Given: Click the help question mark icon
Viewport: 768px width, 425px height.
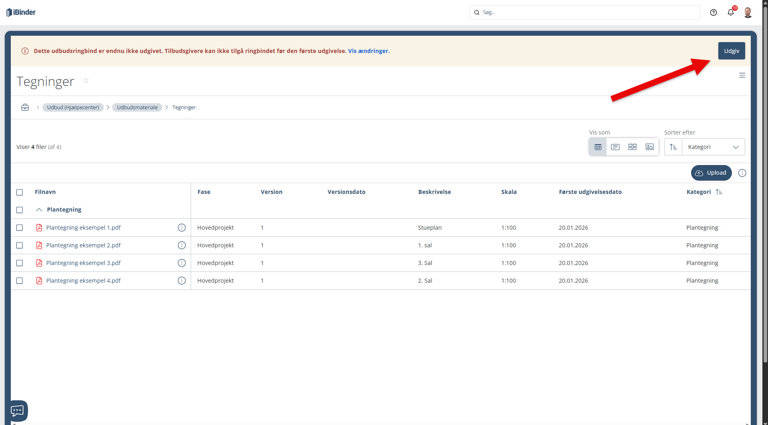Looking at the screenshot, I should (x=713, y=12).
